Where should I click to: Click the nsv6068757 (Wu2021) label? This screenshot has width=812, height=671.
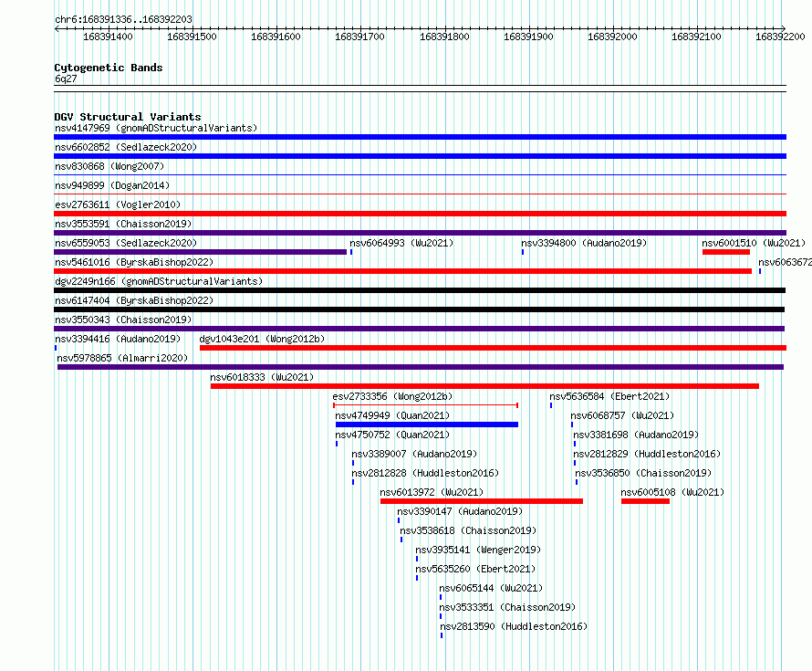tap(622, 415)
